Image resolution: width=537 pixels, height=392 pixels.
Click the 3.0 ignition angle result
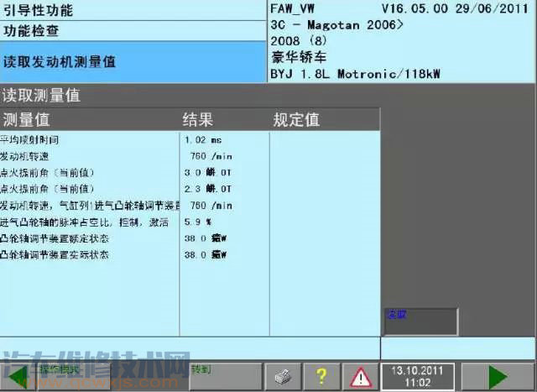pyautogui.click(x=207, y=172)
